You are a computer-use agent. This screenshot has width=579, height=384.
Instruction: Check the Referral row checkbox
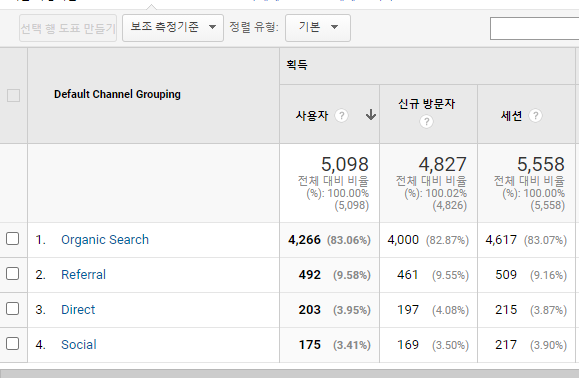click(13, 274)
